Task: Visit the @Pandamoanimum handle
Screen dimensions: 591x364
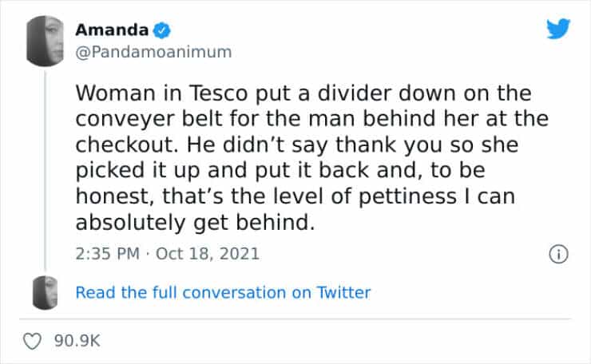Action: (153, 53)
